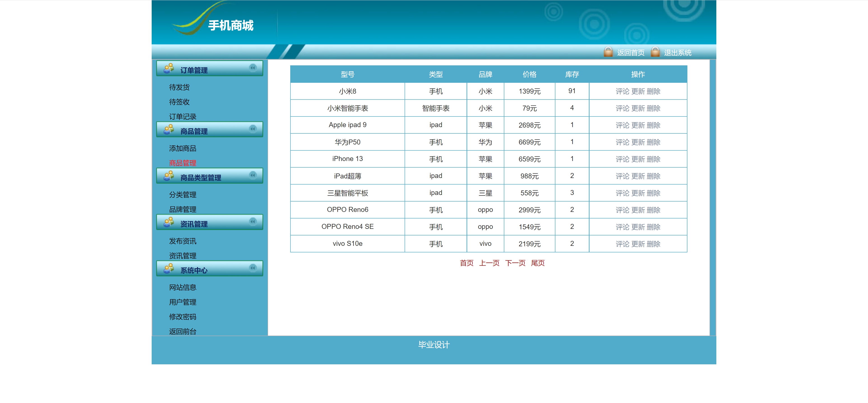
Task: Open the 分类管理 menu item
Action: click(x=183, y=194)
